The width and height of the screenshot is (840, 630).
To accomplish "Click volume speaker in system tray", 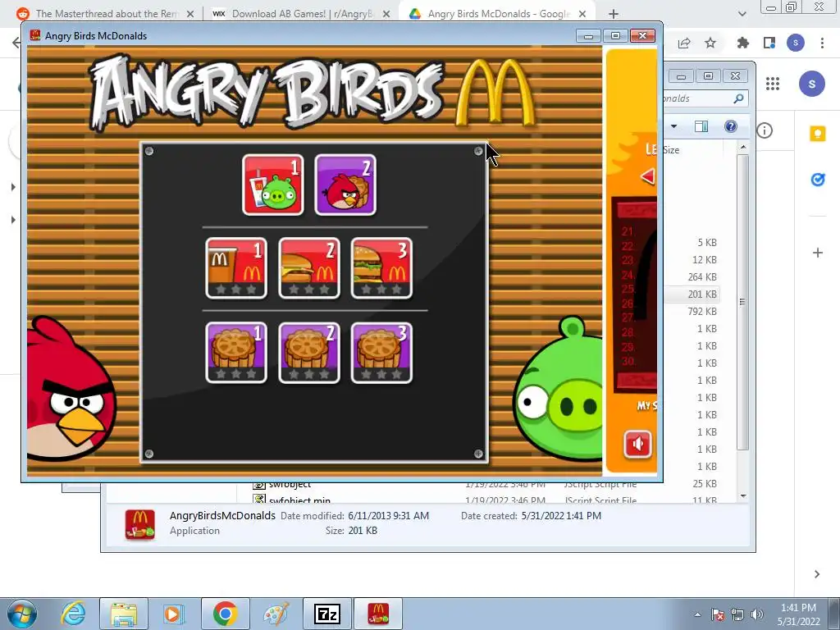I will [x=757, y=614].
